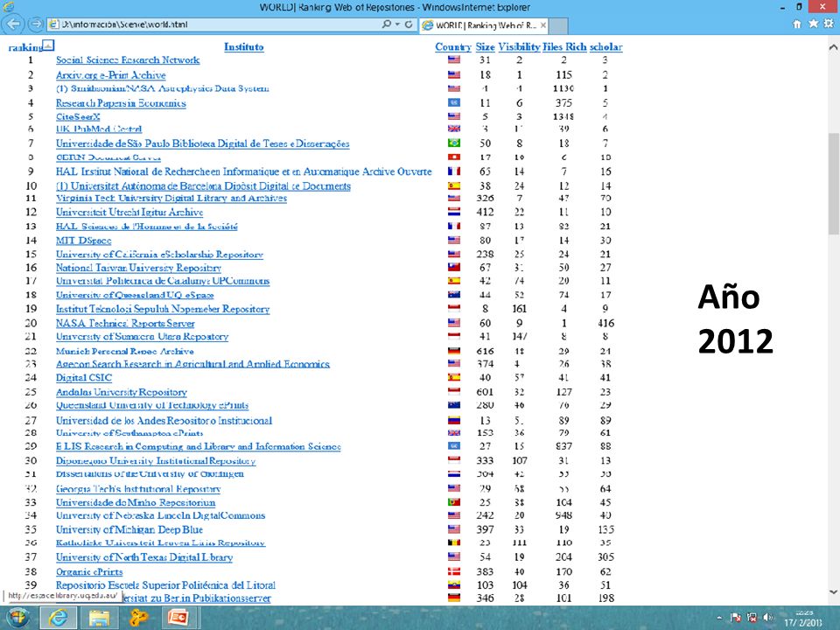Image resolution: width=840 pixels, height=630 pixels.
Task: Open CERN Document Server link
Action: pos(108,157)
